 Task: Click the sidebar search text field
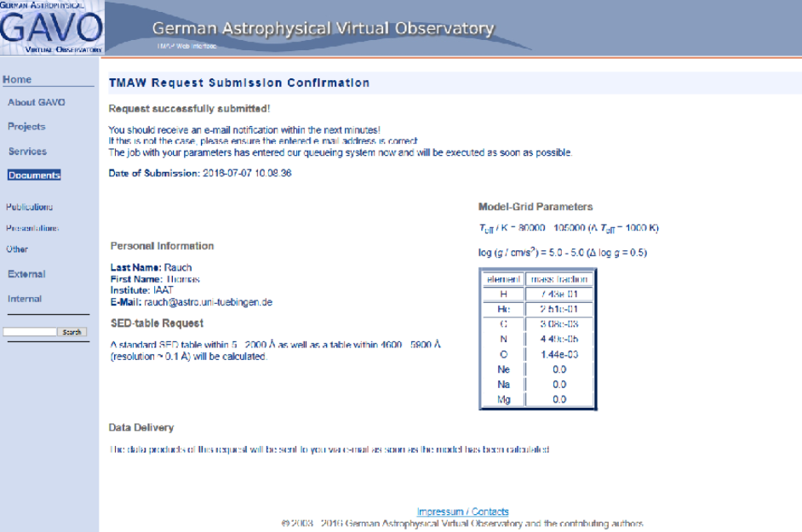(x=30, y=332)
